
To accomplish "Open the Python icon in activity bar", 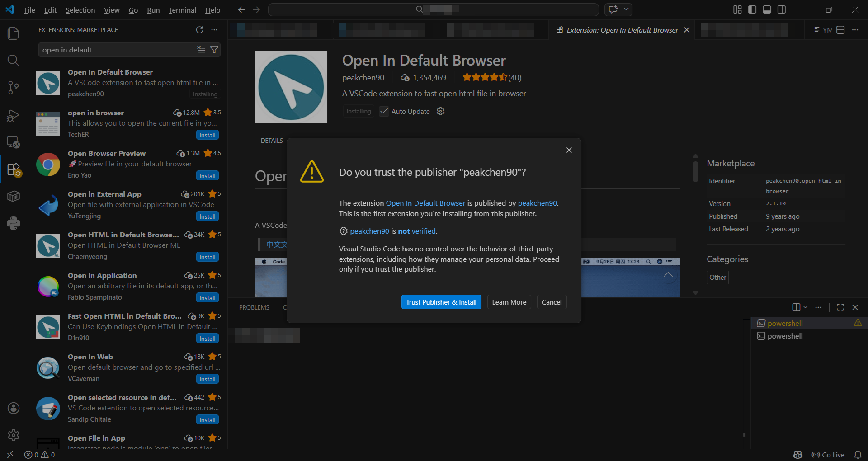I will pos(14,223).
